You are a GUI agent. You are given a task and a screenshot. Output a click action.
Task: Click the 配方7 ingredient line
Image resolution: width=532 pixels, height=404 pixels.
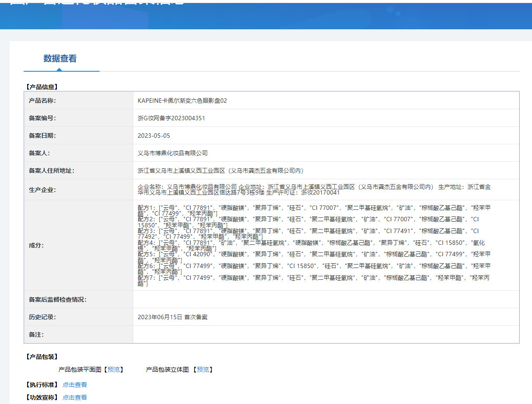tap(314, 281)
